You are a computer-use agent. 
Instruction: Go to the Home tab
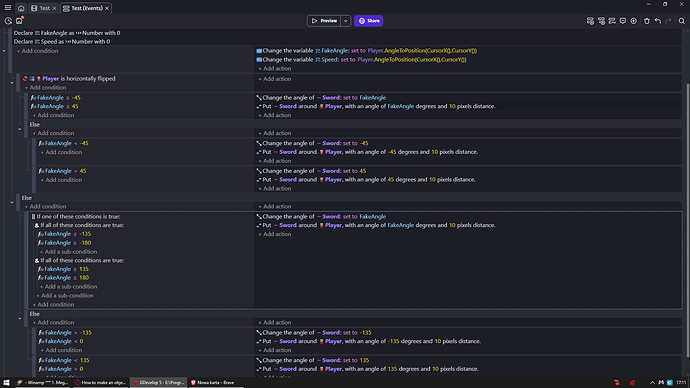(21, 8)
